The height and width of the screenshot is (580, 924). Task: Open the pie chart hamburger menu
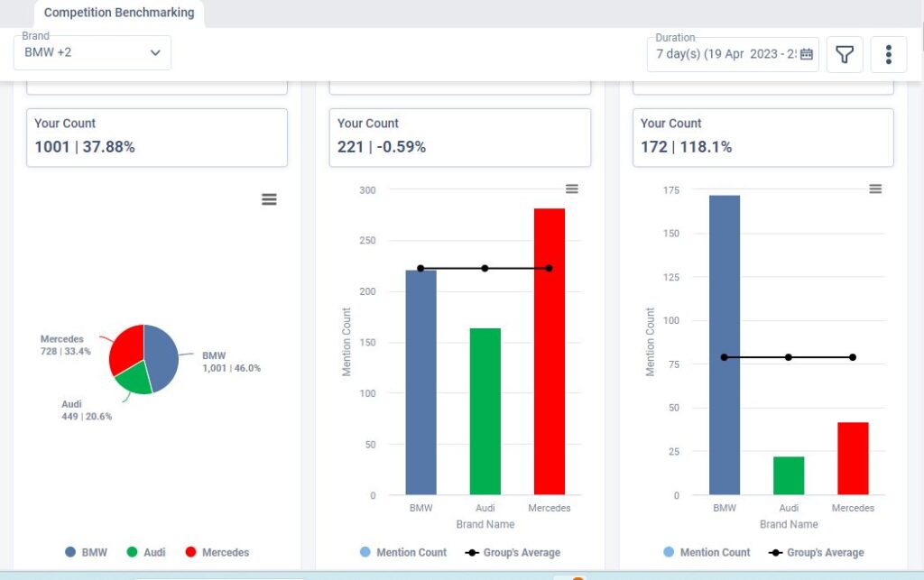point(269,199)
